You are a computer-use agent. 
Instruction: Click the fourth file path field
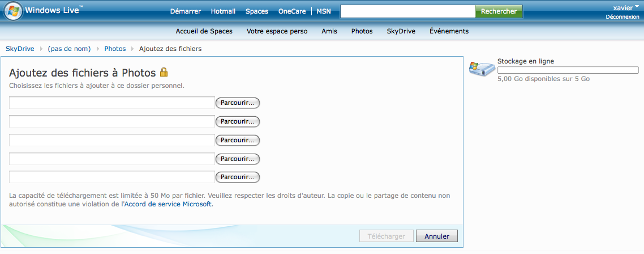111,159
